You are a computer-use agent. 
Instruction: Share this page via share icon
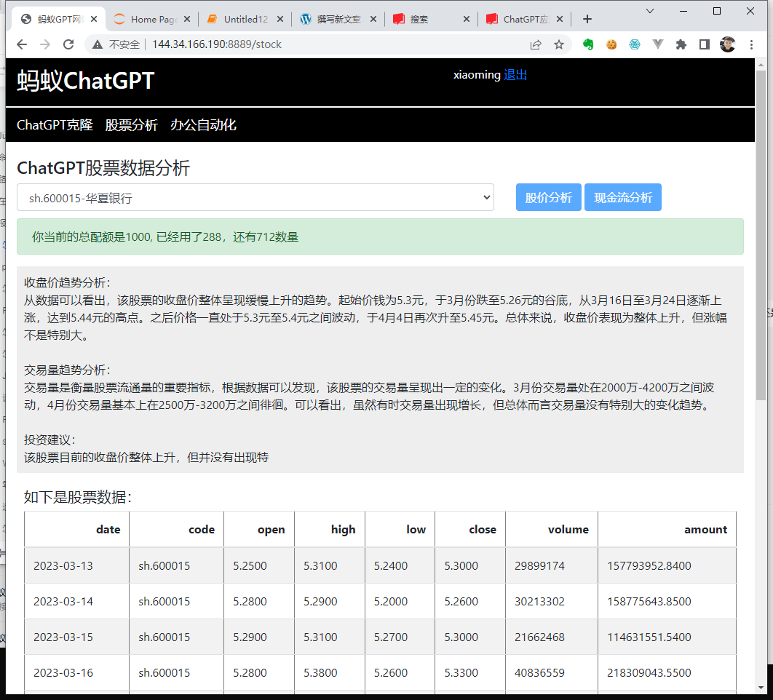click(536, 45)
